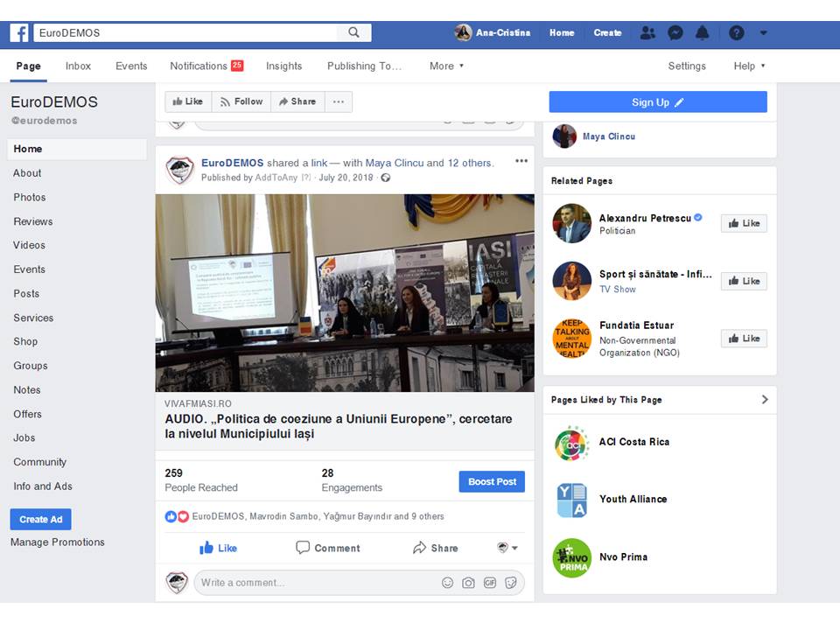The width and height of the screenshot is (840, 630).
Task: Switch to the Inbox tab
Action: 78,66
